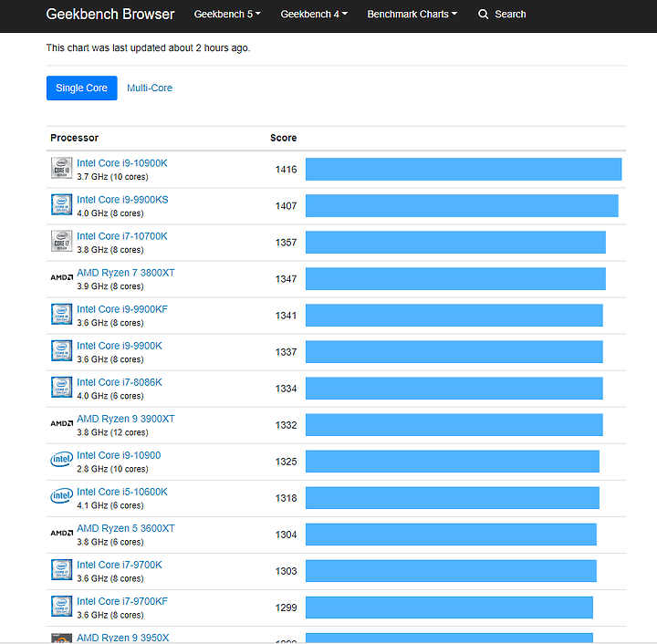Open Intel Core i9-9900K details
The width and height of the screenshot is (657, 644).
(x=120, y=346)
